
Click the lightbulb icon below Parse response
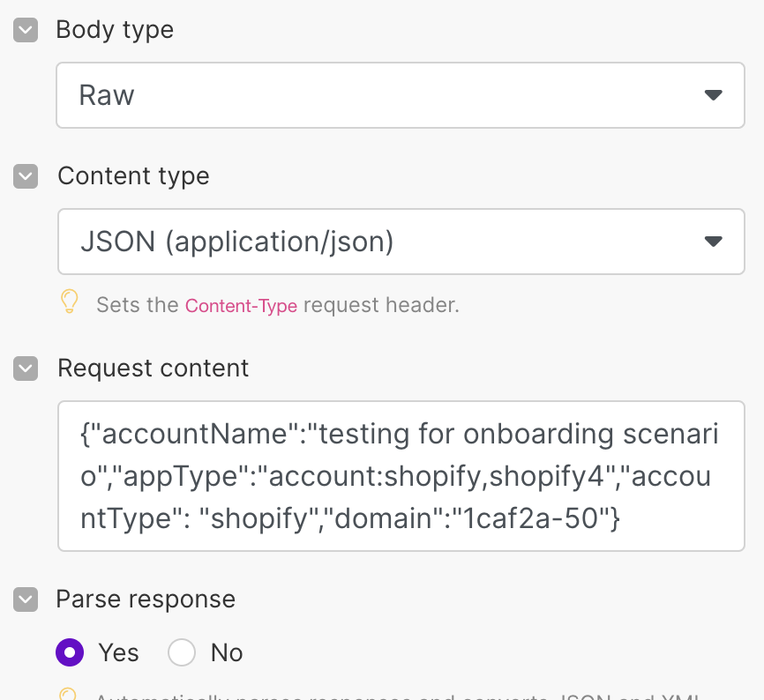click(x=70, y=696)
